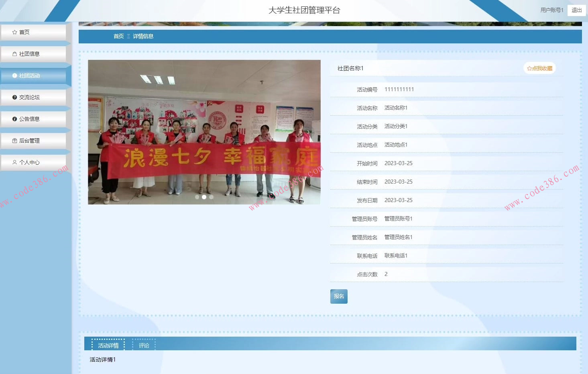Select the first carousel indicator dot
Viewport: 588px width, 374px height.
pyautogui.click(x=197, y=197)
